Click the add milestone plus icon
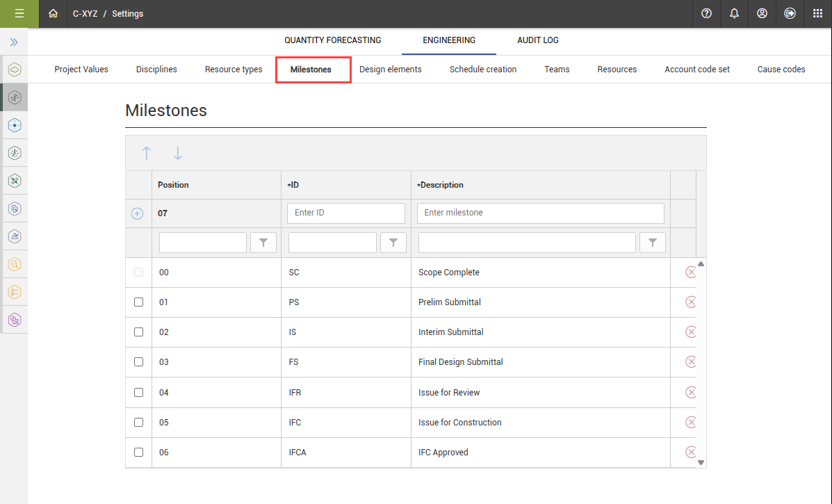 pos(138,213)
